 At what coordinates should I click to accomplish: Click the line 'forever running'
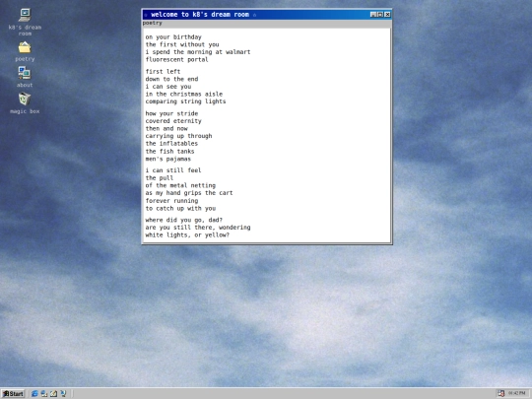(x=171, y=201)
